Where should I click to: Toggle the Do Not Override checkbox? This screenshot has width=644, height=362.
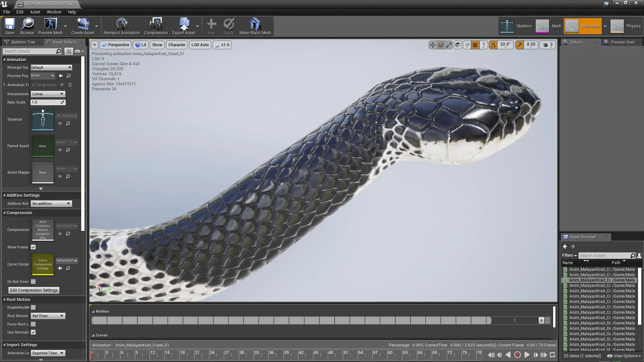[33, 281]
